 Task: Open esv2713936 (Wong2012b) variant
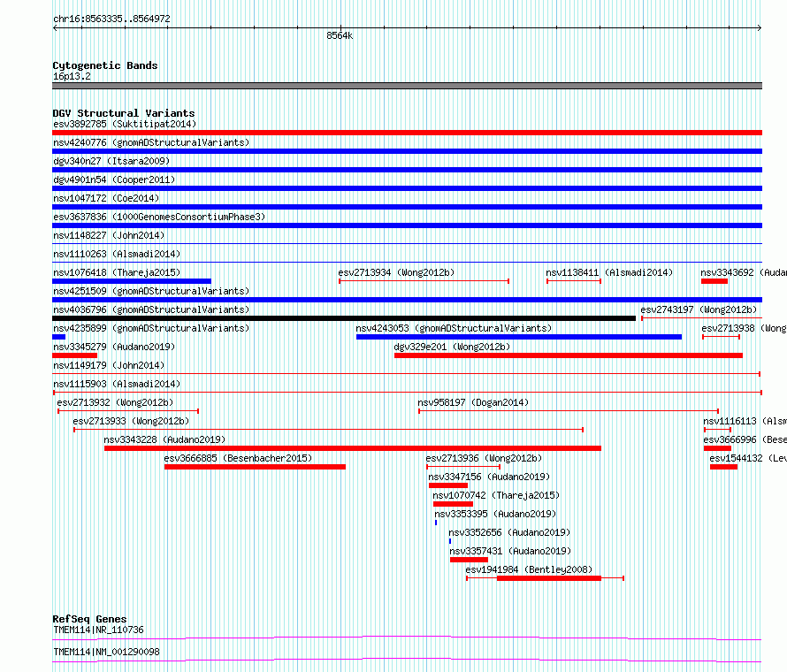pos(484,458)
